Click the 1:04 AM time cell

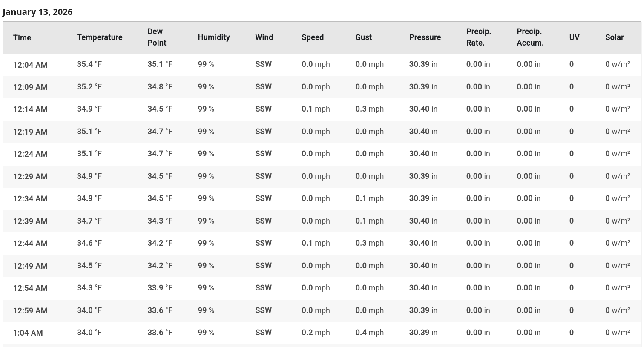click(28, 333)
